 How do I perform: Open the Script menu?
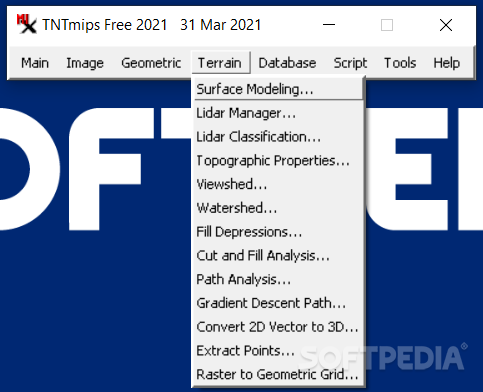[350, 63]
